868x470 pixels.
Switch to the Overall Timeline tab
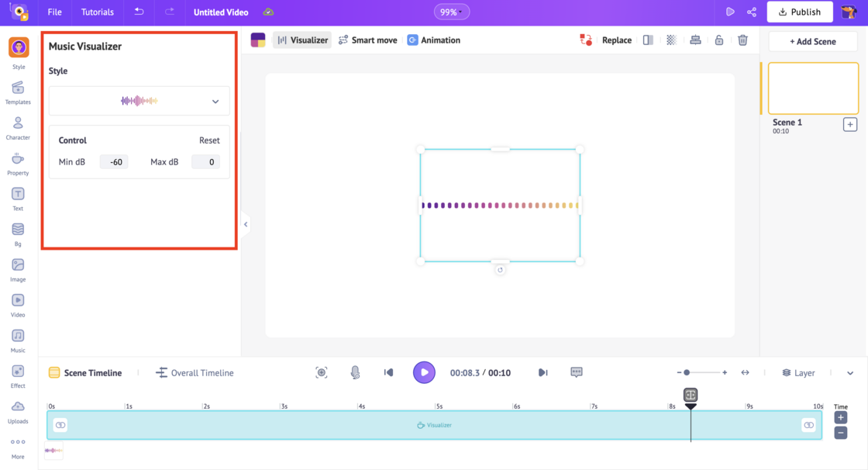[x=194, y=372]
